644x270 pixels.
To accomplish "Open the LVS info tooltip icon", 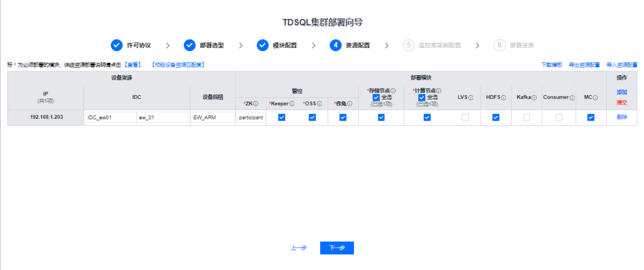I will [470, 97].
